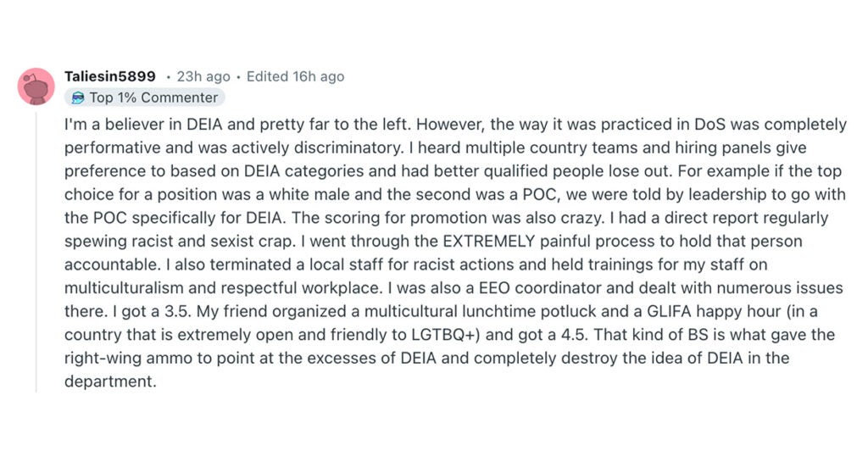Click the comment's opening sentence about DEIA
Image resolution: width=868 pixels, height=451 pixels.
(237, 124)
